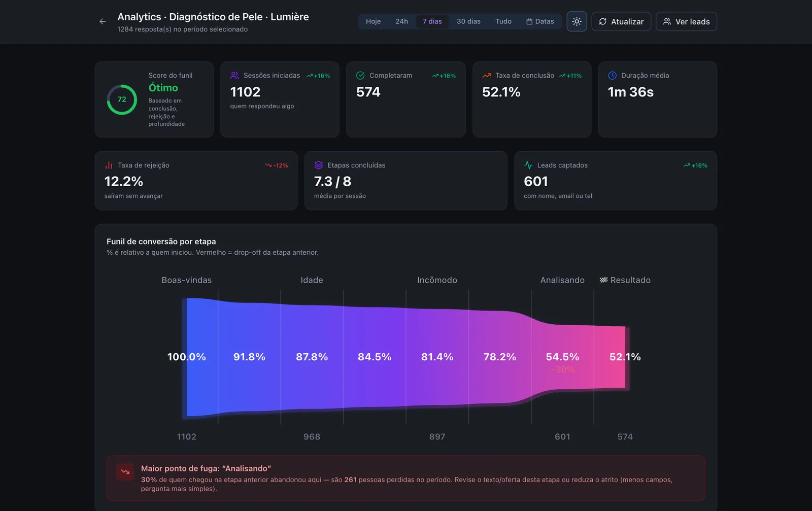Viewport: 812px width, 511px height.
Task: Open Ver leads button
Action: click(x=686, y=21)
